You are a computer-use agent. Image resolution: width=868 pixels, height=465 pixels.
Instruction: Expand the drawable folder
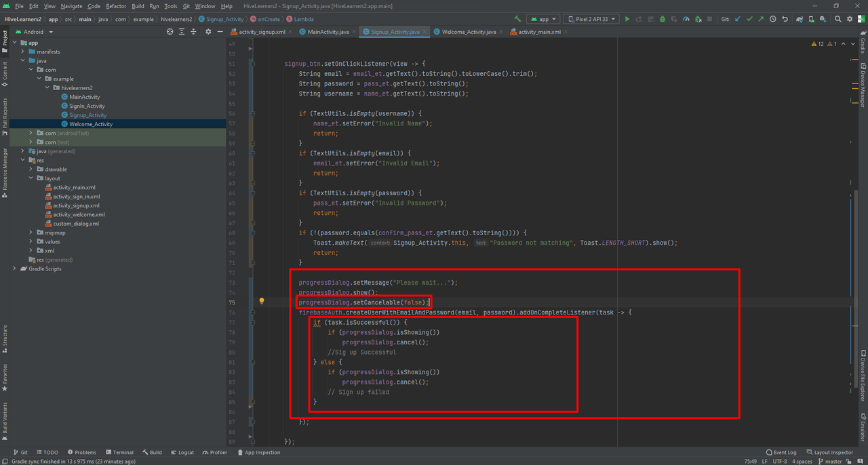[x=31, y=169]
